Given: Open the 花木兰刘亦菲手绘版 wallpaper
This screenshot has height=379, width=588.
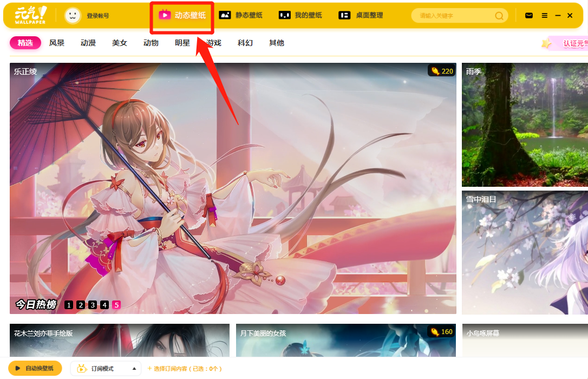Looking at the screenshot, I should click(x=120, y=340).
